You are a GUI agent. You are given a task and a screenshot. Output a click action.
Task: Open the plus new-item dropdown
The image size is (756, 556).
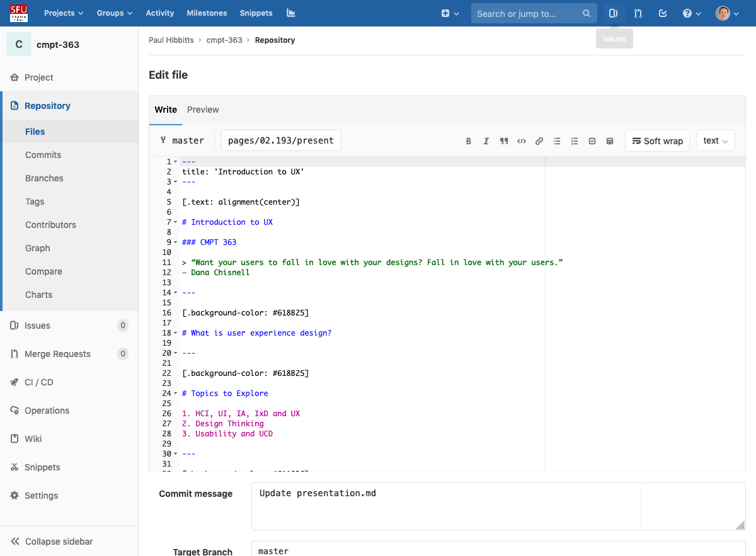[450, 13]
